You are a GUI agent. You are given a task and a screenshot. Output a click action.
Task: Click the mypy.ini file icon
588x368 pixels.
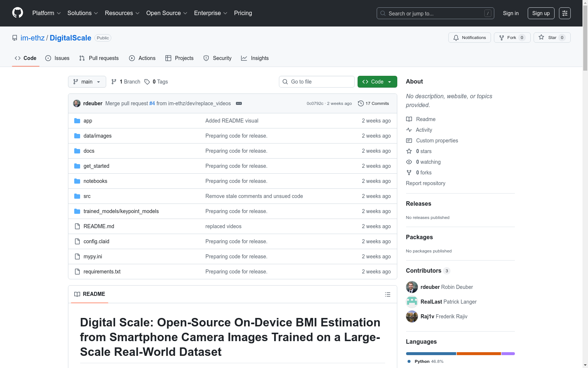[x=77, y=256]
